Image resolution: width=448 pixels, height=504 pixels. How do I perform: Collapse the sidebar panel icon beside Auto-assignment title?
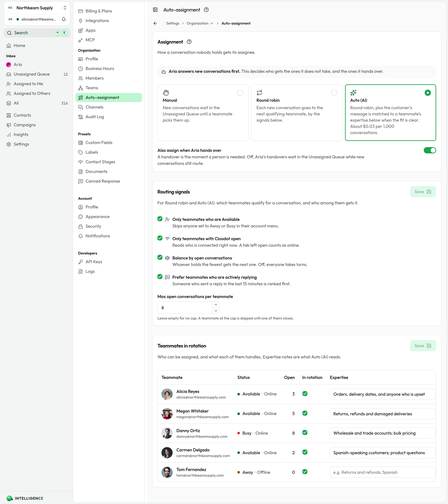pyautogui.click(x=155, y=10)
